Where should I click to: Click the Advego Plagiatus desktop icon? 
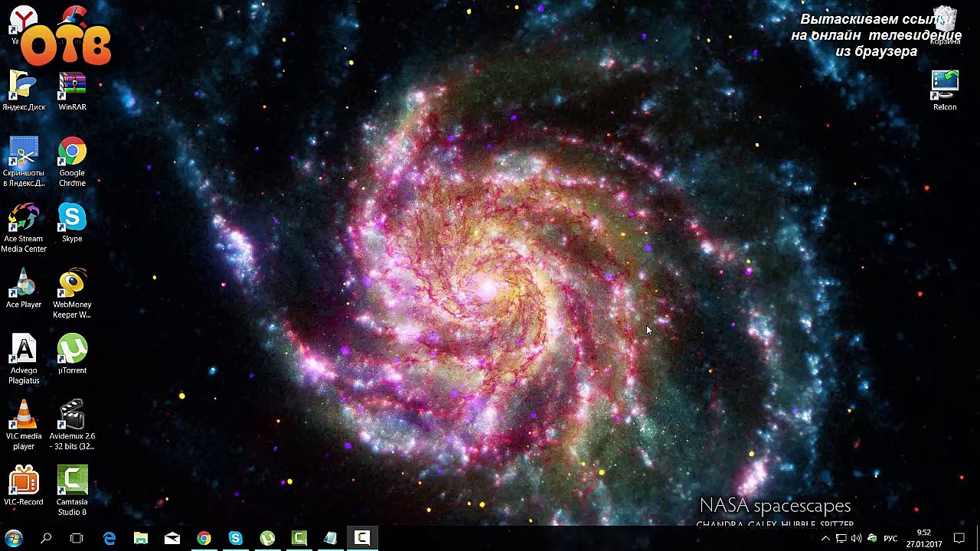point(24,360)
